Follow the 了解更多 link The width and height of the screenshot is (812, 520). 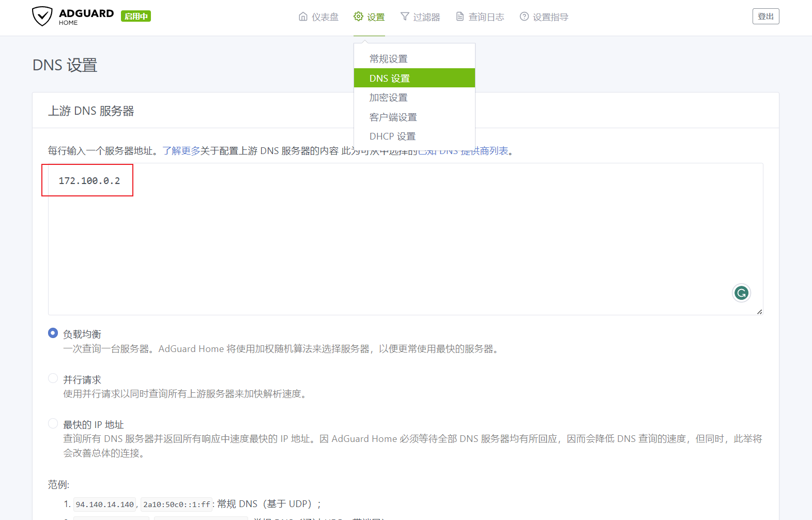pos(181,150)
